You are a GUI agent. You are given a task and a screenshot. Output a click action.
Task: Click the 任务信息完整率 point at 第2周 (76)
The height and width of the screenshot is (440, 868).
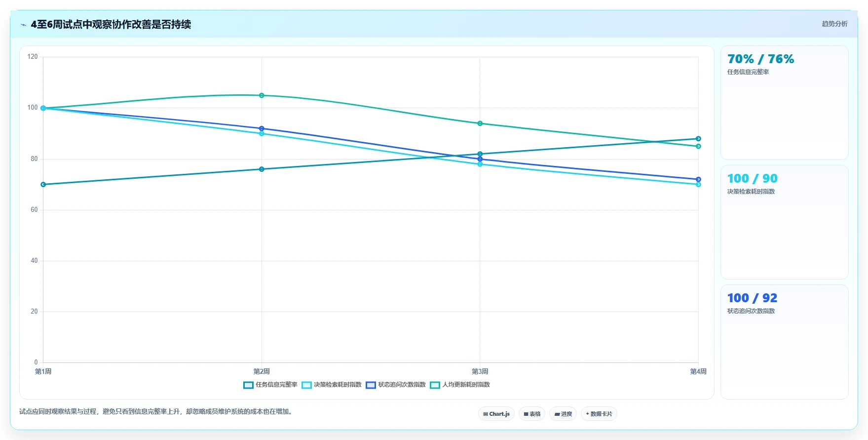tap(262, 169)
